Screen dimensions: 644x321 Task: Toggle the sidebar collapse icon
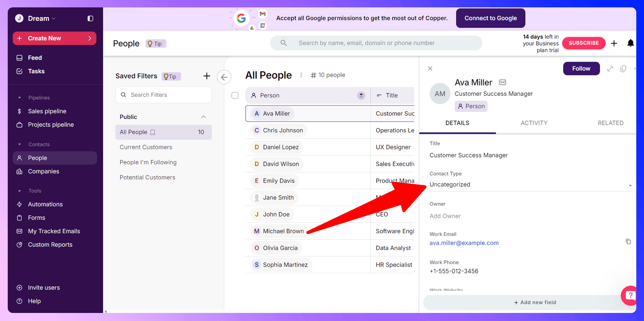[90, 18]
